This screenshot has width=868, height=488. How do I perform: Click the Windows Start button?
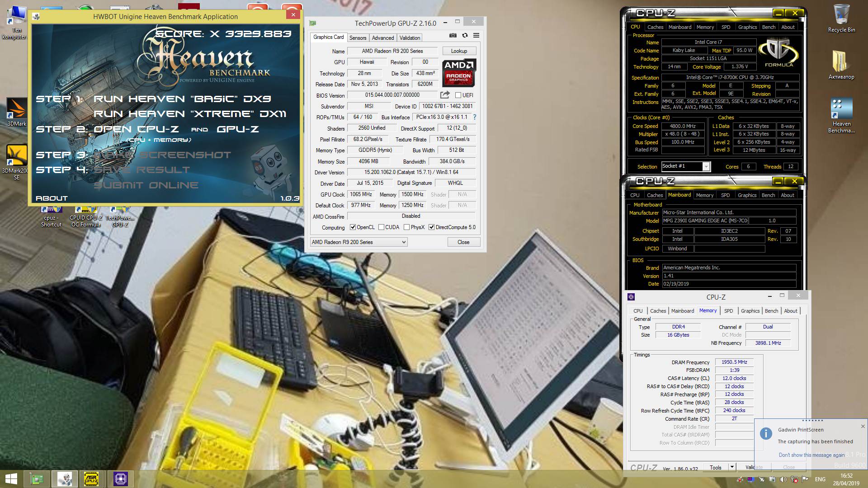tap(11, 479)
